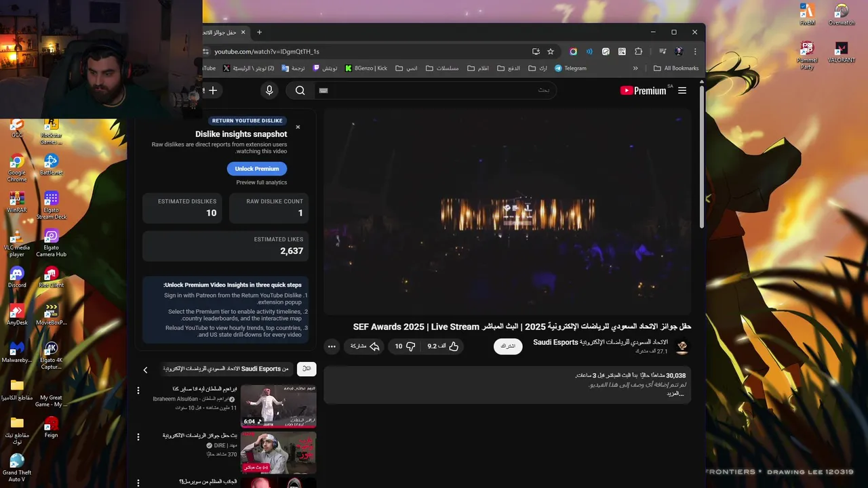Click the YouTube search magnifier button
868x488 pixels.
(300, 90)
